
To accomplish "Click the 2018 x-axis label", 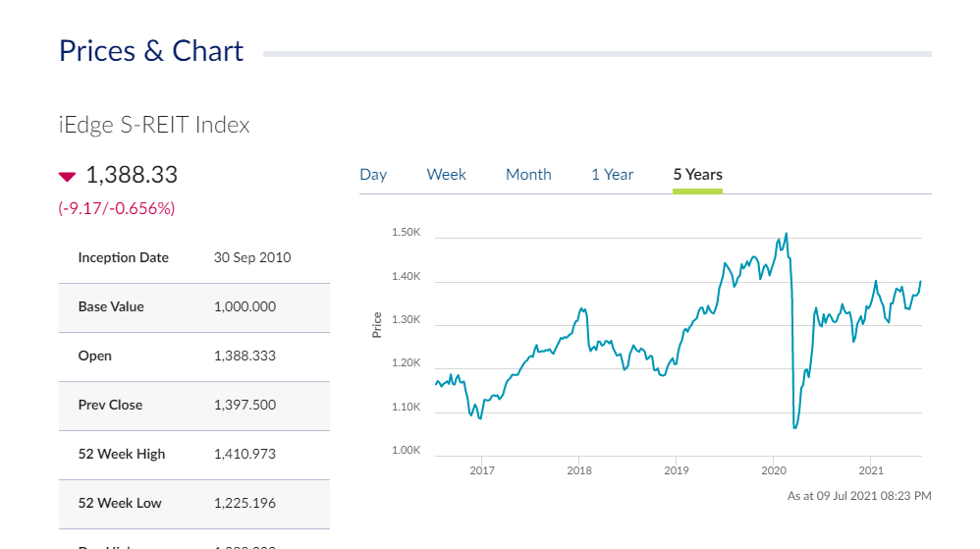I will (579, 470).
